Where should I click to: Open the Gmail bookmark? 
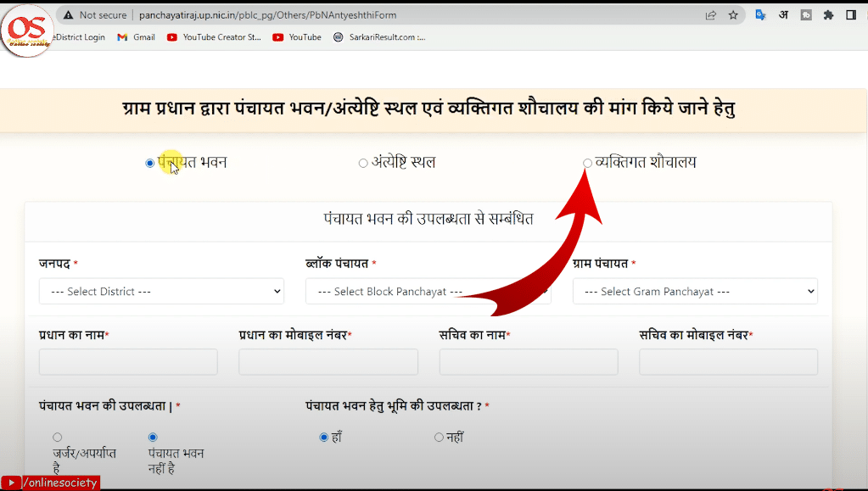point(136,37)
